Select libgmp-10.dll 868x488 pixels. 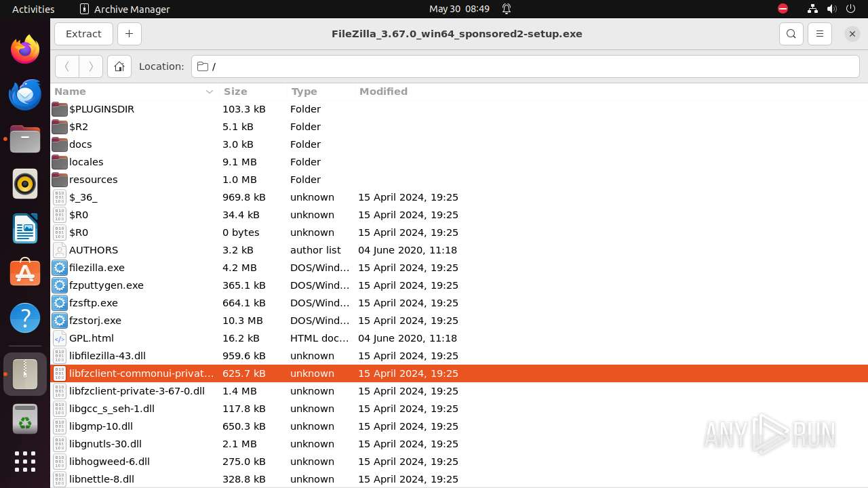click(459, 426)
